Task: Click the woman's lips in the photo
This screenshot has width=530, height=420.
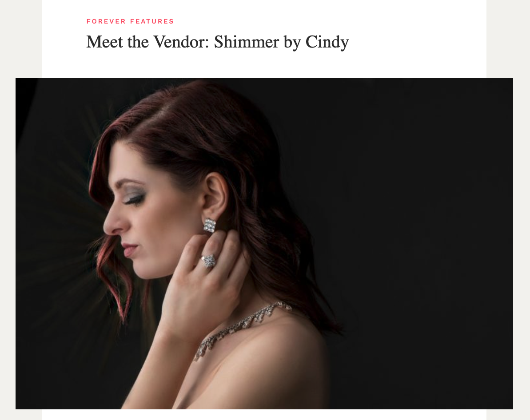Action: 130,250
